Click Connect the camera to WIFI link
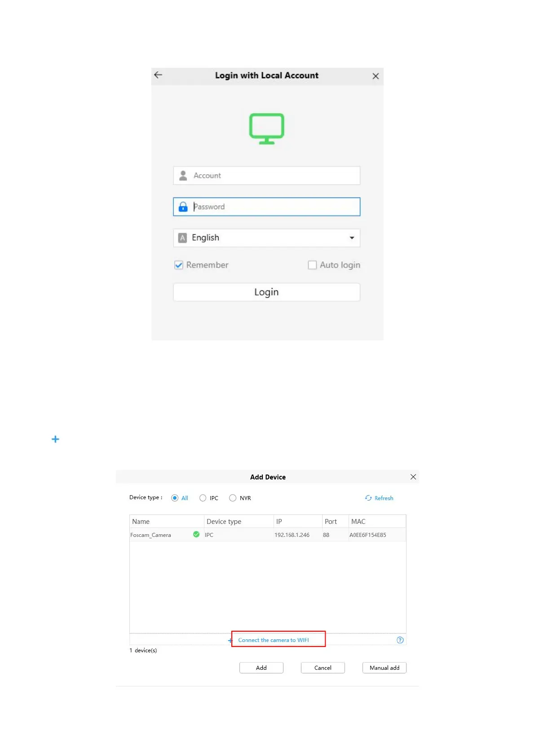The image size is (535, 756). click(x=274, y=640)
